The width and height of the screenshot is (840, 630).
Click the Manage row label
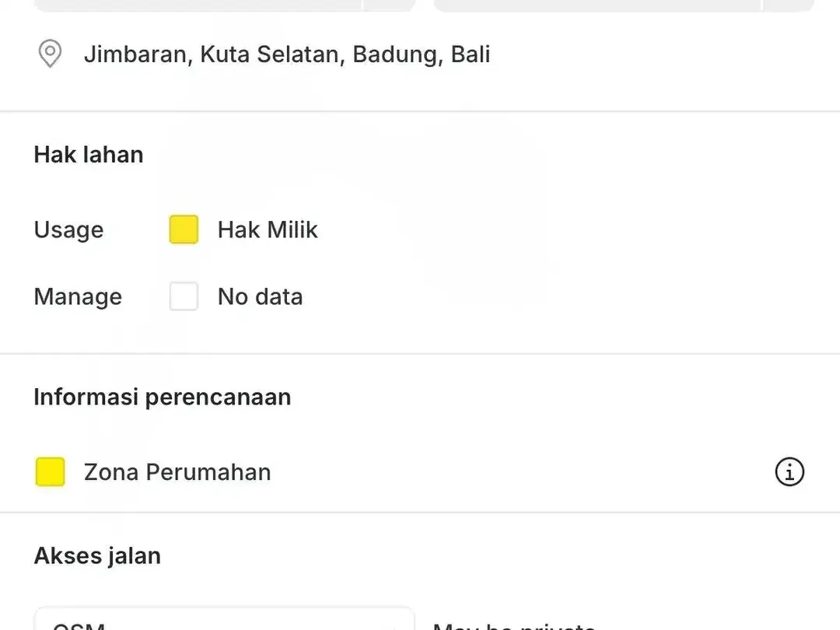78,296
